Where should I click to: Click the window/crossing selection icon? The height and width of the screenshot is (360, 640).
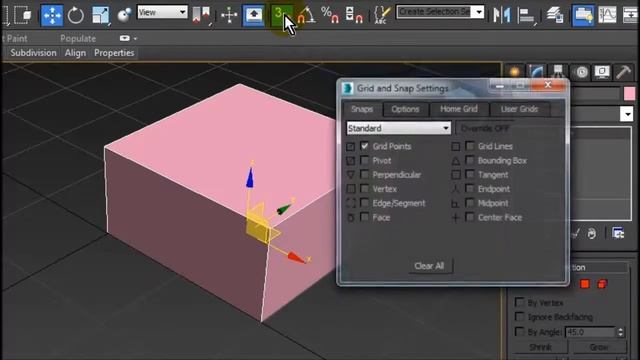point(23,16)
